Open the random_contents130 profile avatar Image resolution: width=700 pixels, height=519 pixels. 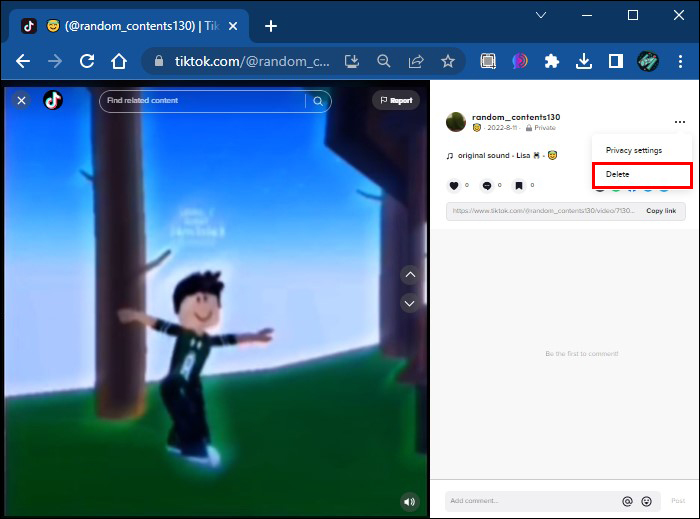[456, 122]
